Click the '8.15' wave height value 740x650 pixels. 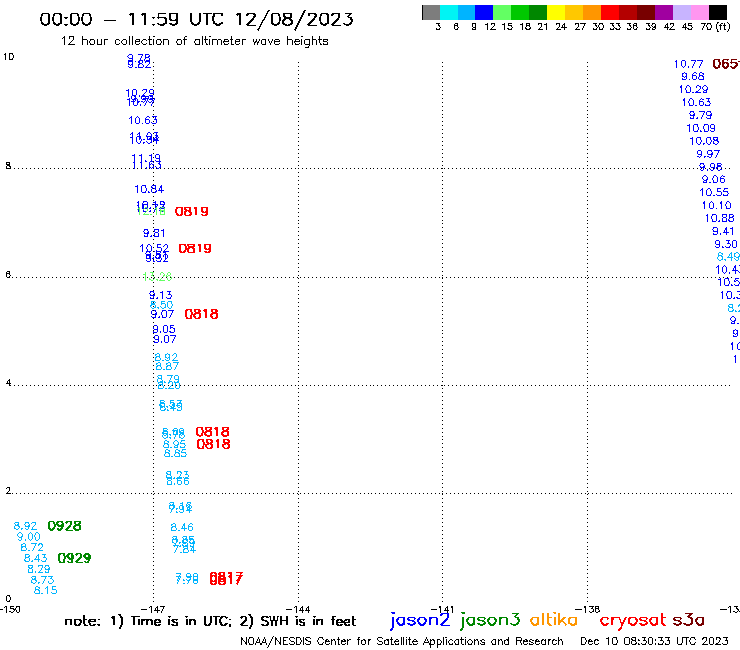click(x=46, y=591)
